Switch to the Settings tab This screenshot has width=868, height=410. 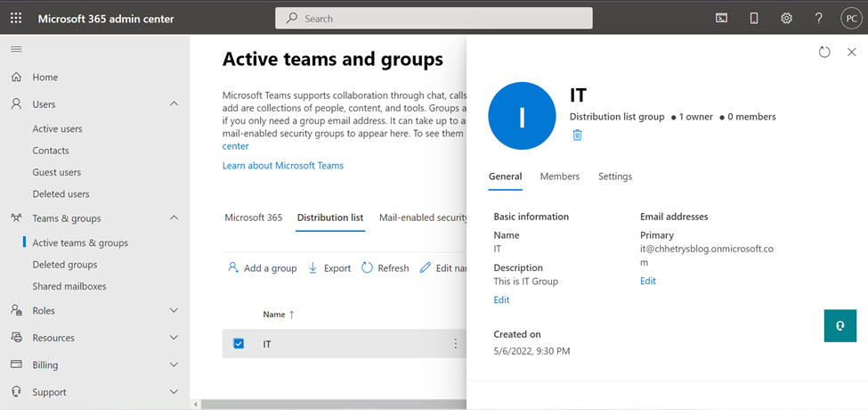coord(615,176)
